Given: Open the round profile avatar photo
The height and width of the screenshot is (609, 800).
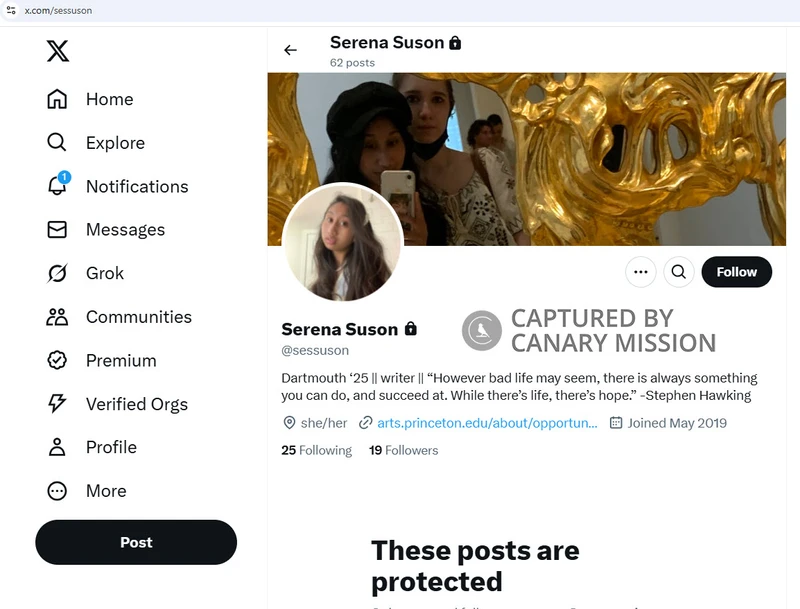Looking at the screenshot, I should click(342, 243).
